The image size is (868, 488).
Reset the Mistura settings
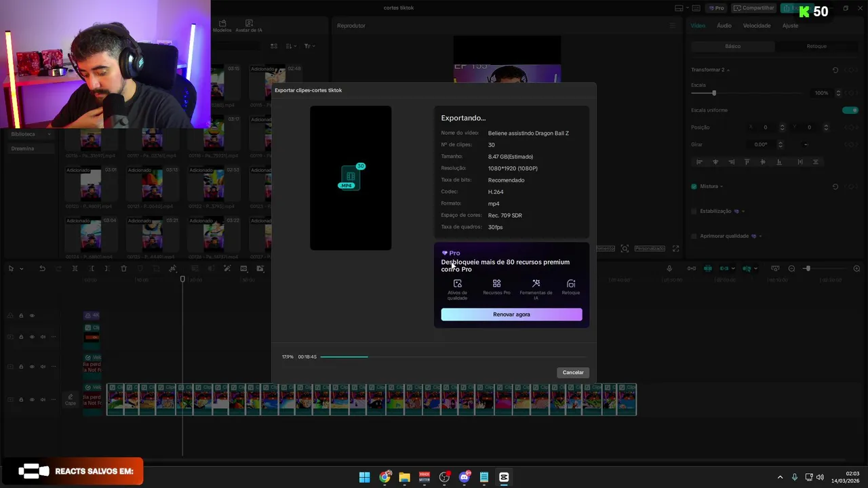pyautogui.click(x=835, y=186)
